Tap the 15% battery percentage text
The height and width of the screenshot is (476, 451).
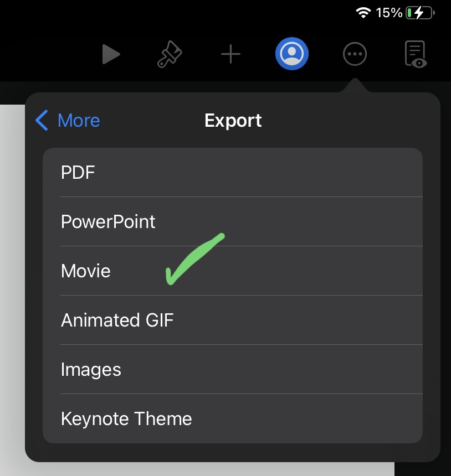tap(389, 13)
